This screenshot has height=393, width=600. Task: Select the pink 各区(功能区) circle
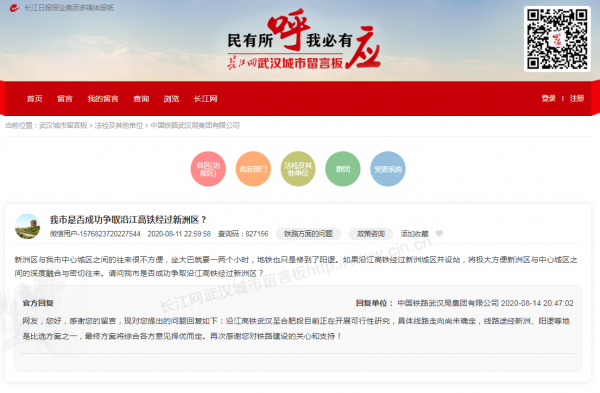click(208, 169)
